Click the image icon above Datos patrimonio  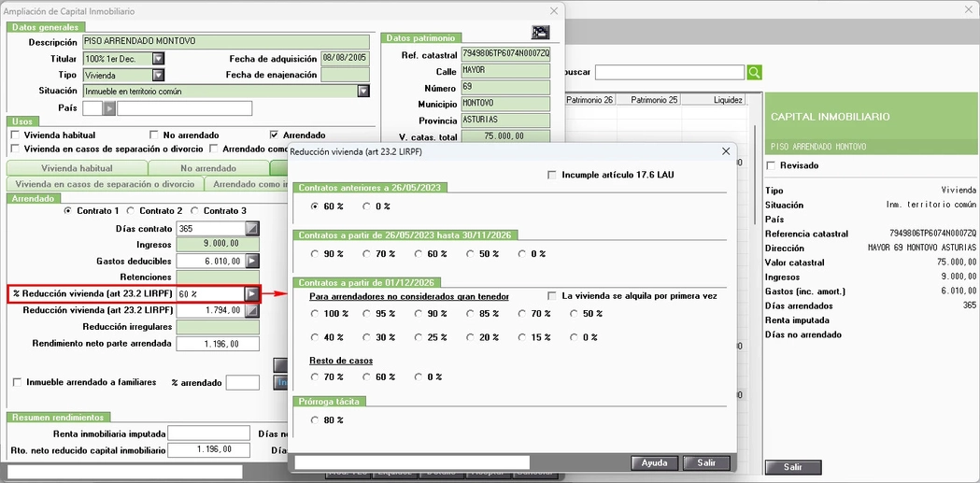[x=540, y=32]
